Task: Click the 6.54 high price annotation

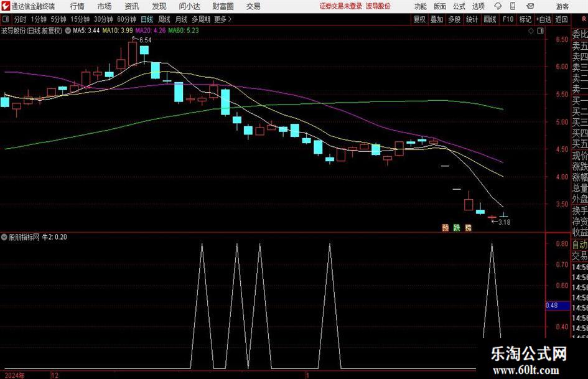Action: 145,40
